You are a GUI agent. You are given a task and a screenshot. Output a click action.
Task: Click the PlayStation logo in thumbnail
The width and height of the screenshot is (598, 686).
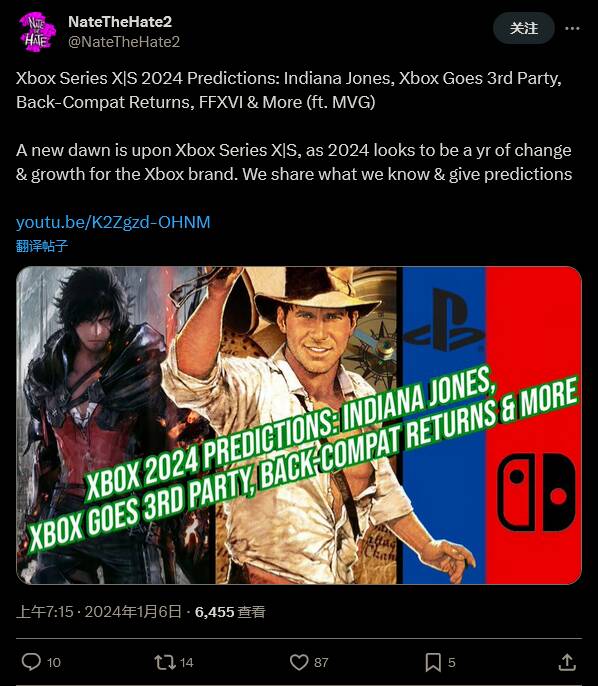point(444,320)
